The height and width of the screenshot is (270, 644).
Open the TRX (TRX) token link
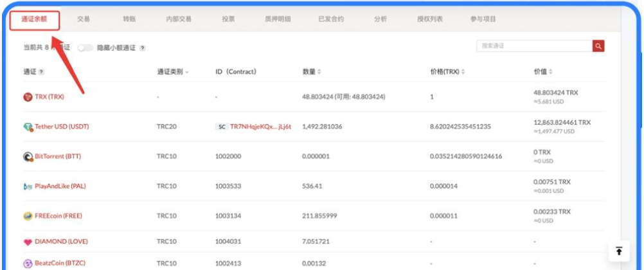coord(49,97)
